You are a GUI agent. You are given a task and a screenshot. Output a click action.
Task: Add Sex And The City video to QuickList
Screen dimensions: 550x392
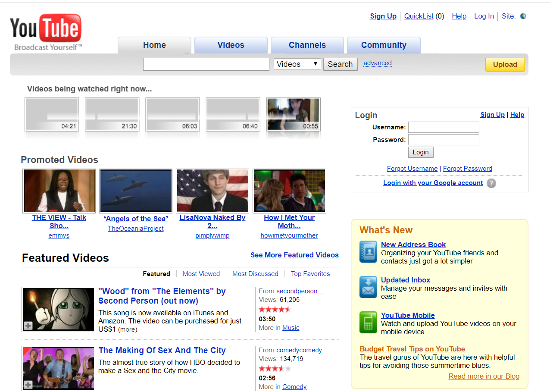(x=28, y=385)
